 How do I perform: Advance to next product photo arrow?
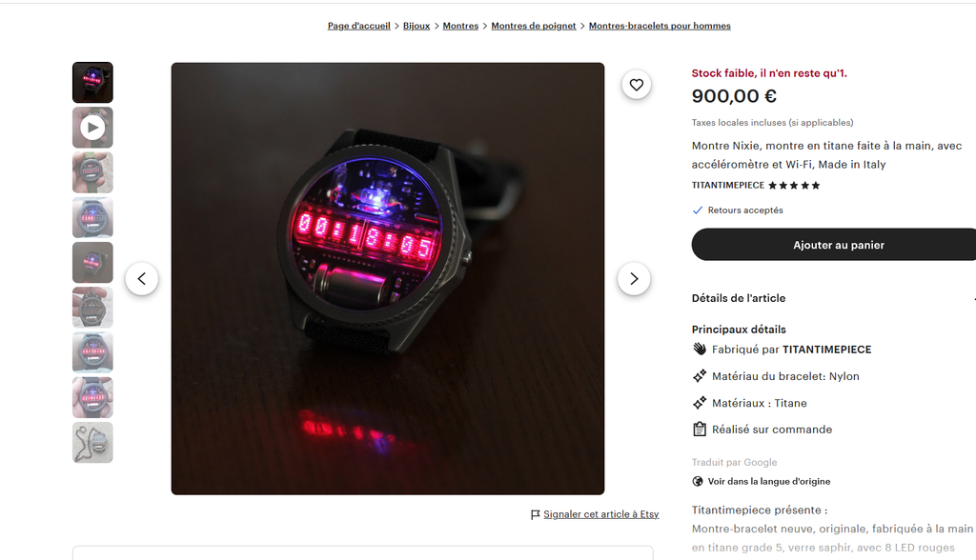634,279
